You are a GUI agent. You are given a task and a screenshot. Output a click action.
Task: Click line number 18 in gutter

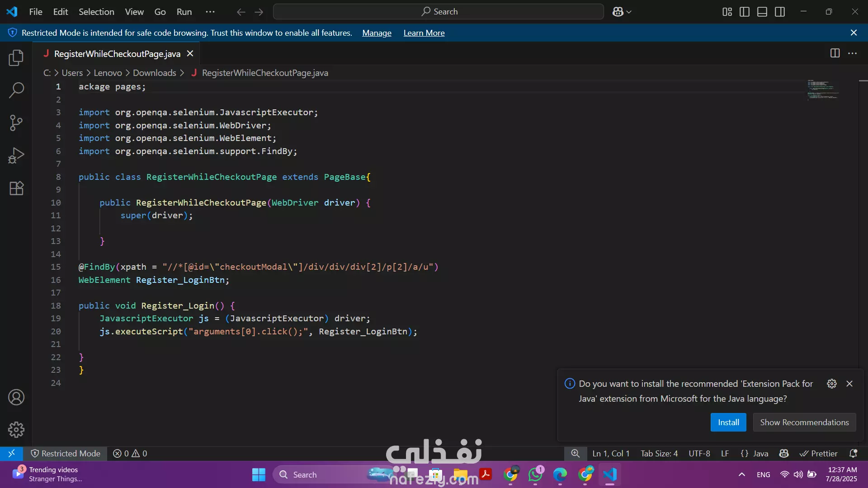point(56,305)
